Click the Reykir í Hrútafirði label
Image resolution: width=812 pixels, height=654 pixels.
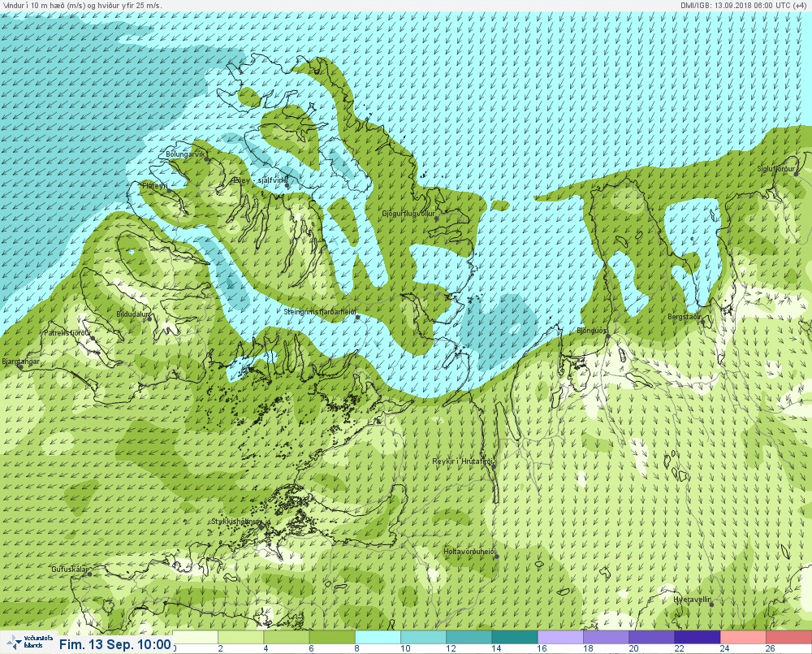click(464, 461)
